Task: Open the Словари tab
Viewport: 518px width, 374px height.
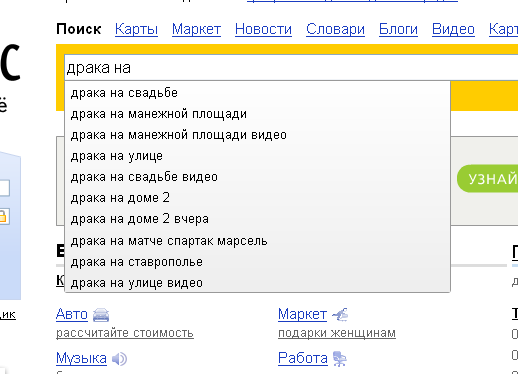Action: coord(335,29)
